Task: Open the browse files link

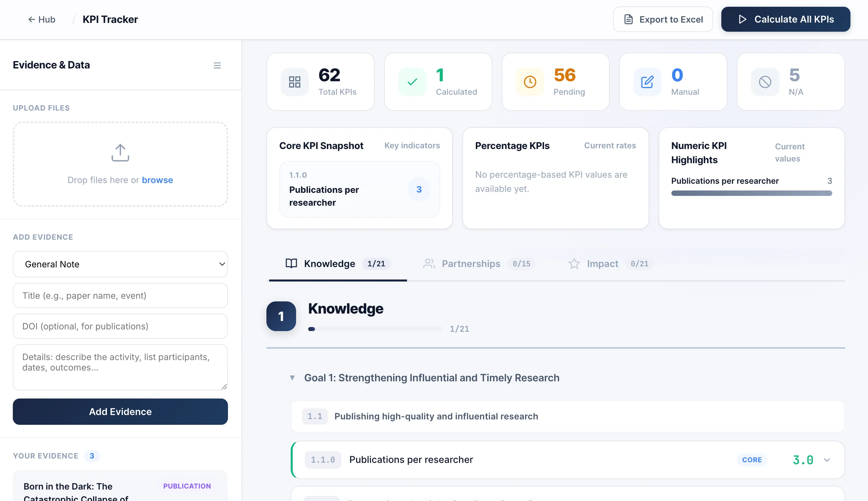Action: tap(157, 180)
